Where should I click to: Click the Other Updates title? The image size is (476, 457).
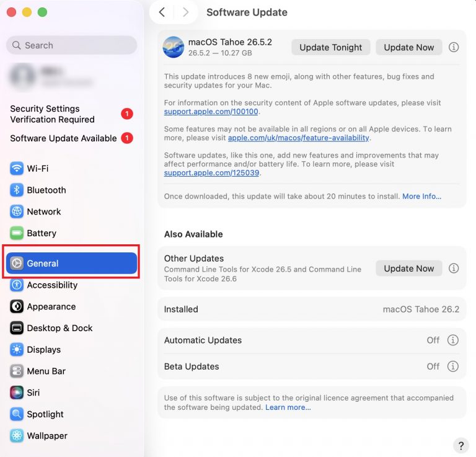193,259
